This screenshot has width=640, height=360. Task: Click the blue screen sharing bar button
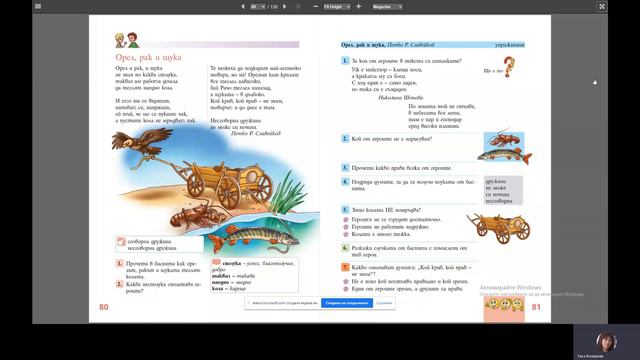coord(347,303)
